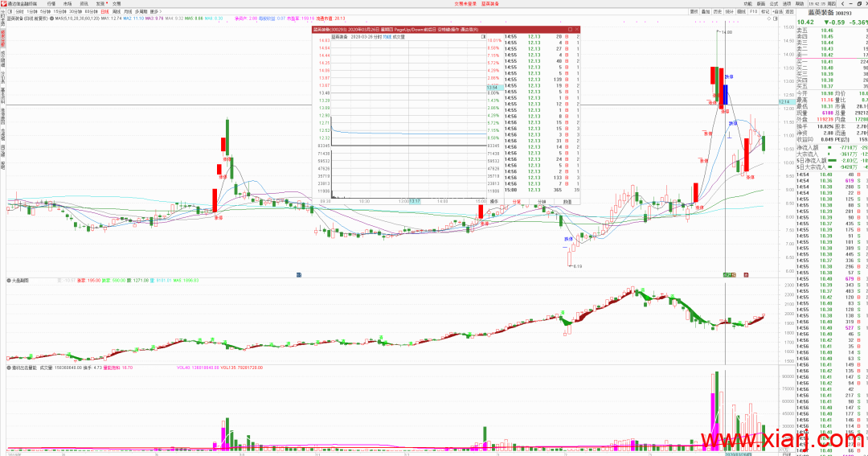Viewport: 868px width, 456px height.
Task: Switch chart to 30分钟 period
Action: [76, 11]
